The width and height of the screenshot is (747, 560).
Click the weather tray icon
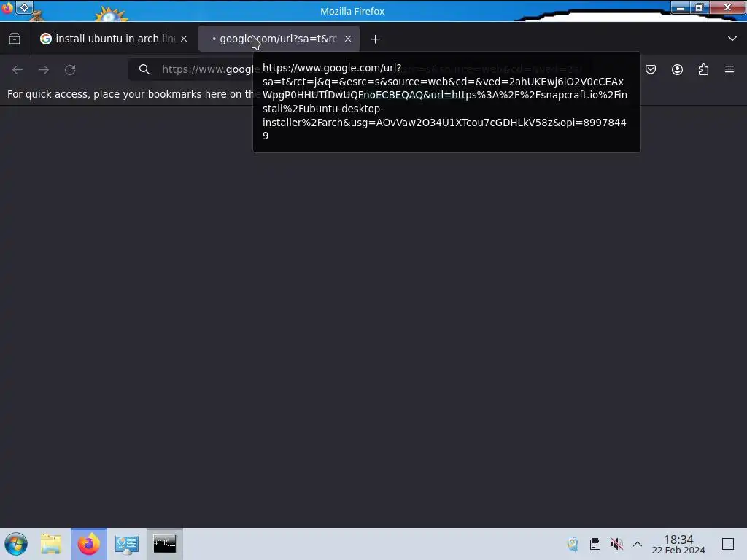(573, 544)
